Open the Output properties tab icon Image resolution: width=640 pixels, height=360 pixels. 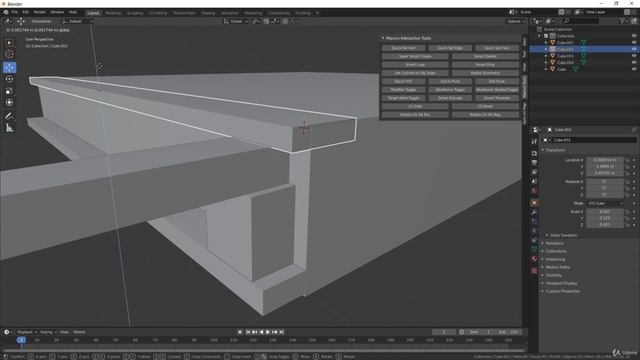534,162
